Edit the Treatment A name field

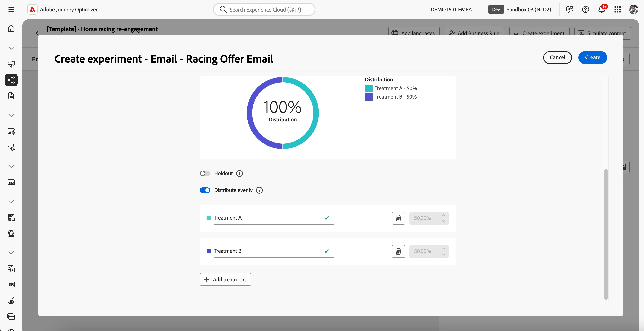tap(274, 218)
